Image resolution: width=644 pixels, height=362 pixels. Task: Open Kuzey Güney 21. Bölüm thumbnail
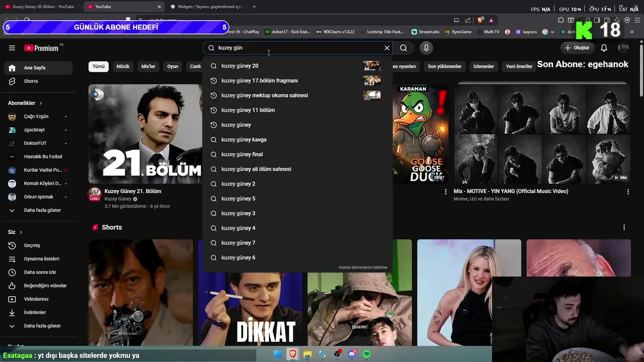pos(145,134)
